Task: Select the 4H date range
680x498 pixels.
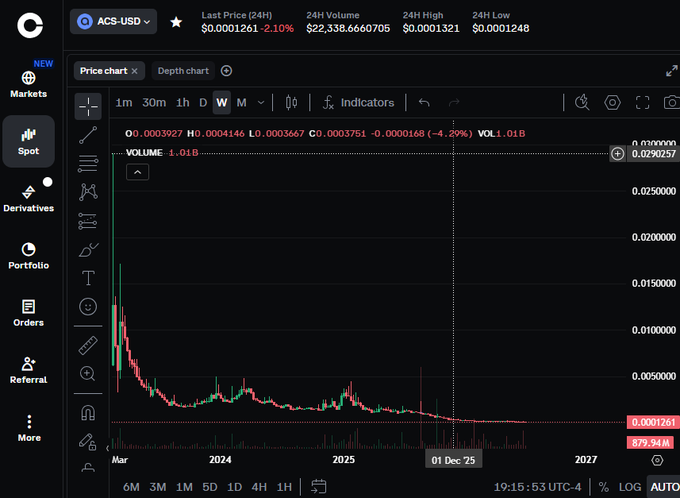Action: point(259,487)
